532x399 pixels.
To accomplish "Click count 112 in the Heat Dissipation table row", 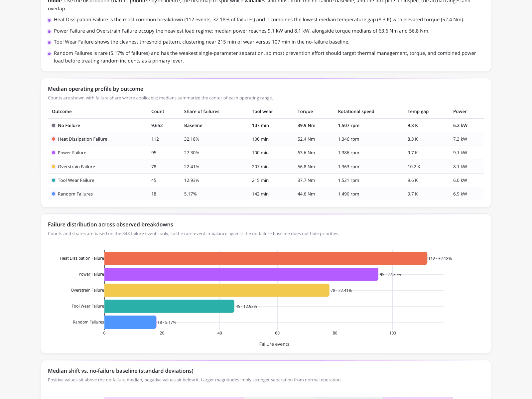I will pos(155,139).
